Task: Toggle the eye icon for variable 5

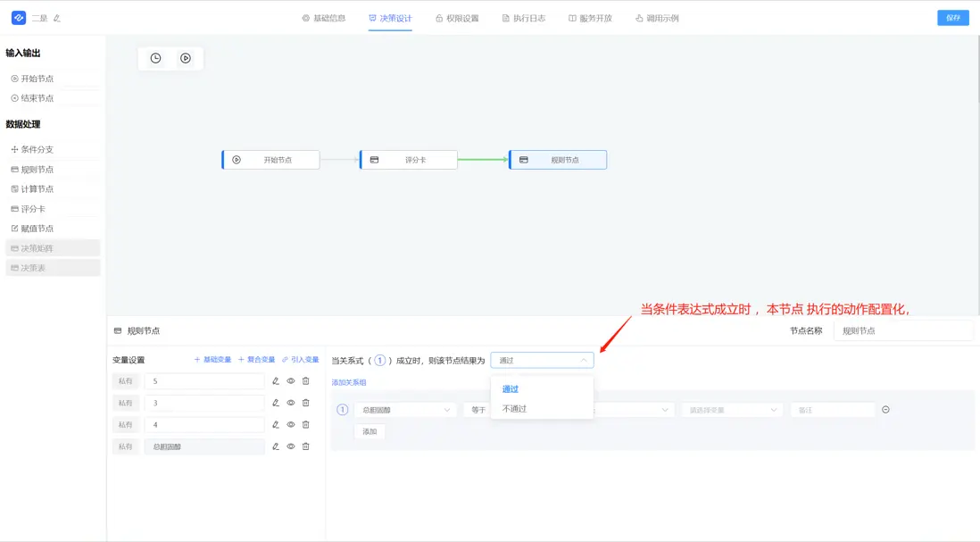Action: click(x=291, y=381)
